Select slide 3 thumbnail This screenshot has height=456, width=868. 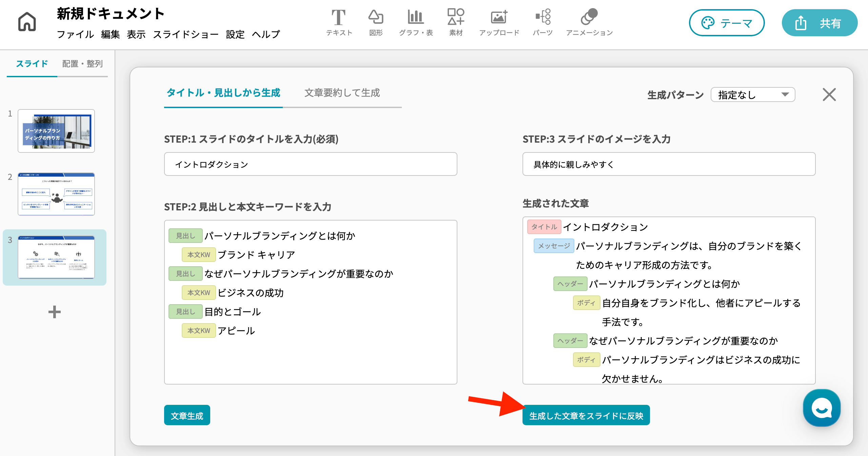[x=56, y=257]
